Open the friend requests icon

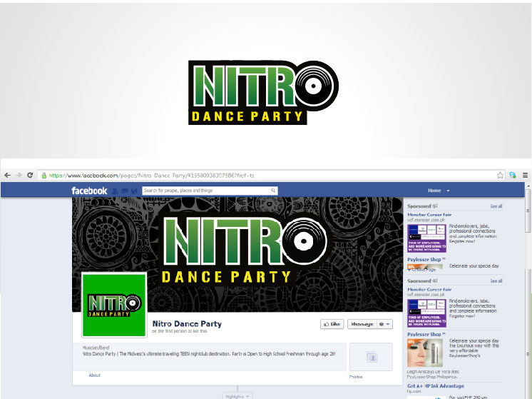(x=115, y=191)
